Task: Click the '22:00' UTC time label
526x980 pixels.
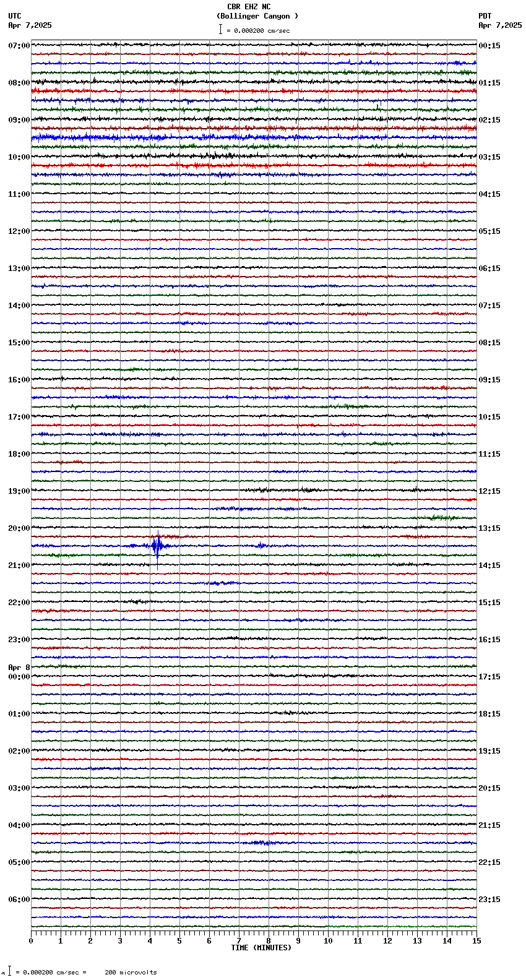Action: coord(19,603)
